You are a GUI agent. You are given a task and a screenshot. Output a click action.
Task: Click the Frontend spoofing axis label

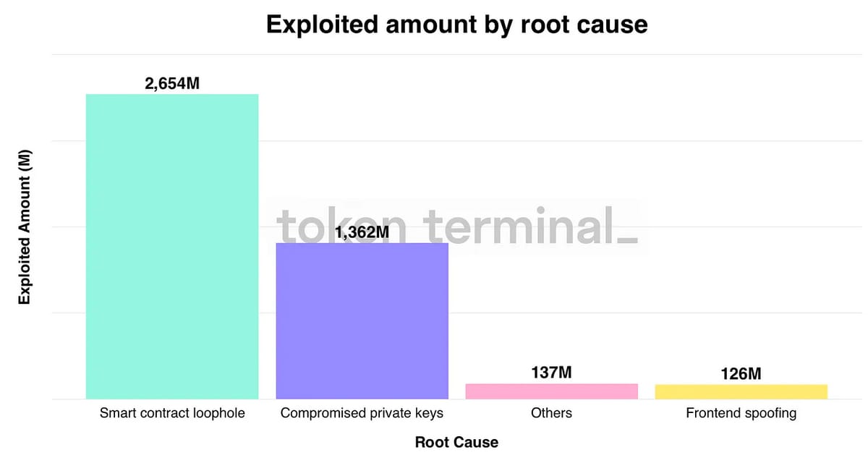tap(741, 413)
